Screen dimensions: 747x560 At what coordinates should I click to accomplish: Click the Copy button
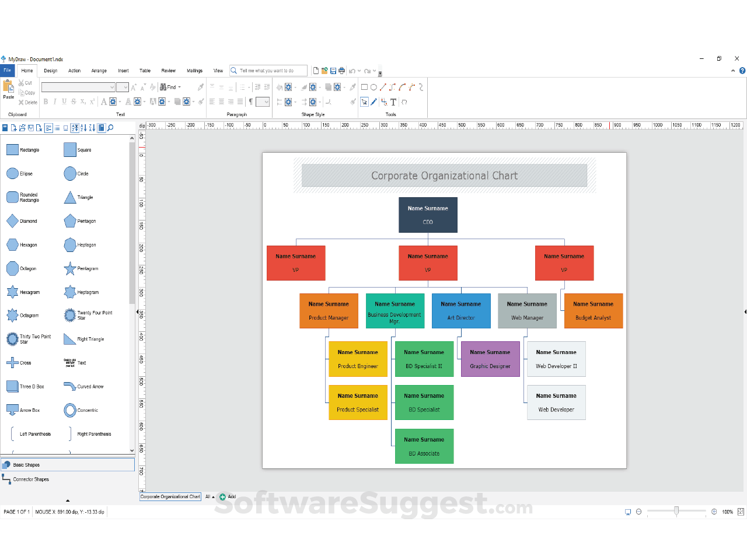tap(27, 92)
